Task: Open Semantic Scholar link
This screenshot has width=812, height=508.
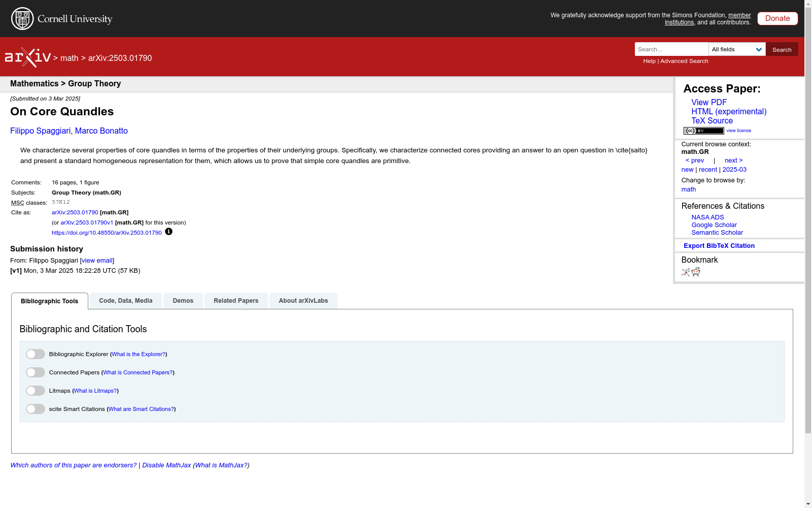Action: pyautogui.click(x=717, y=233)
